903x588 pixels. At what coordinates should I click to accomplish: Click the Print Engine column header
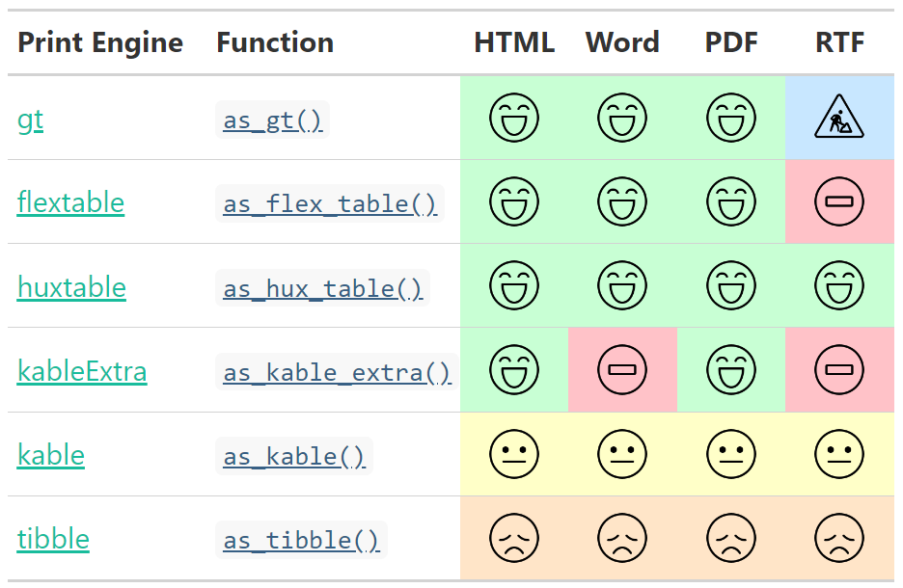tap(100, 42)
